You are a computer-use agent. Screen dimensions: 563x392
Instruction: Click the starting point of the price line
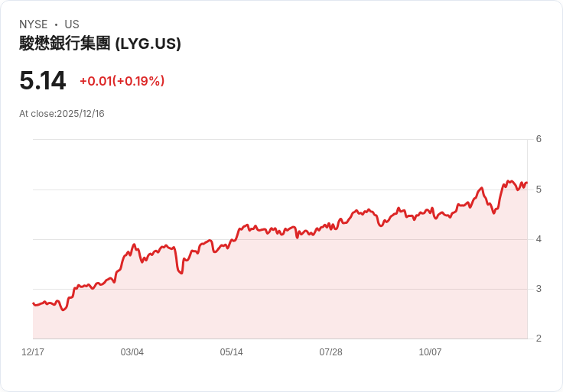(x=33, y=303)
